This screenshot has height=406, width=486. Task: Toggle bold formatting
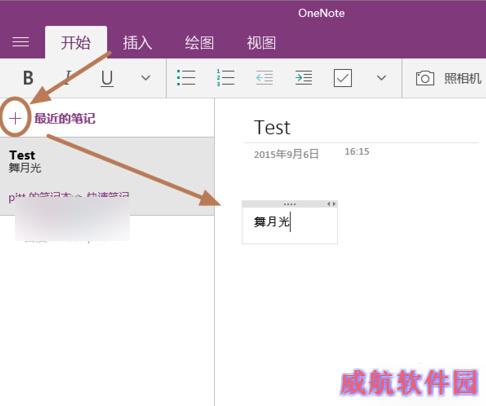(28, 78)
